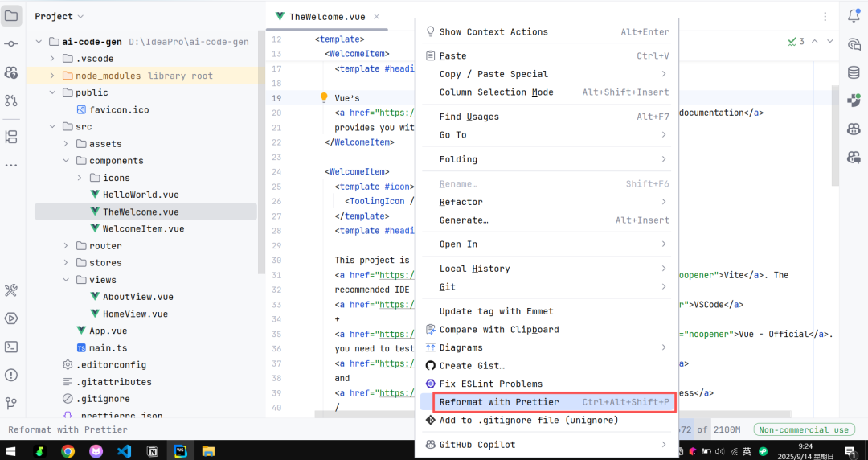This screenshot has width=868, height=460.
Task: Open File Explorer from the taskbar
Action: point(208,450)
